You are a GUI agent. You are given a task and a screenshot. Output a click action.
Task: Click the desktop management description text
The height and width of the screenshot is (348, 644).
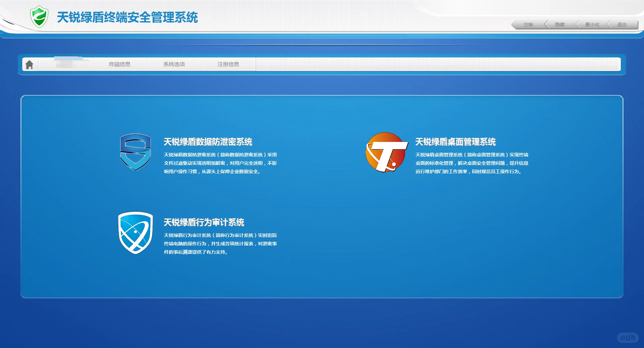[x=472, y=163]
